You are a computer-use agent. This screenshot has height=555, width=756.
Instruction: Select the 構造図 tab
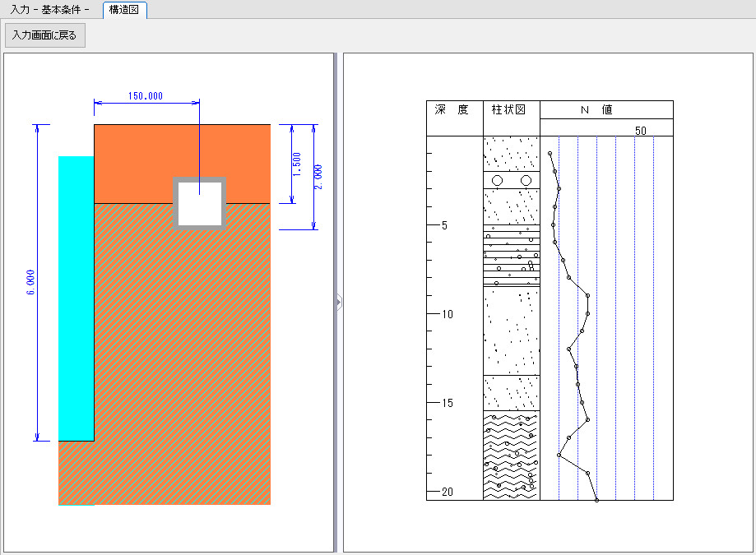click(x=124, y=10)
